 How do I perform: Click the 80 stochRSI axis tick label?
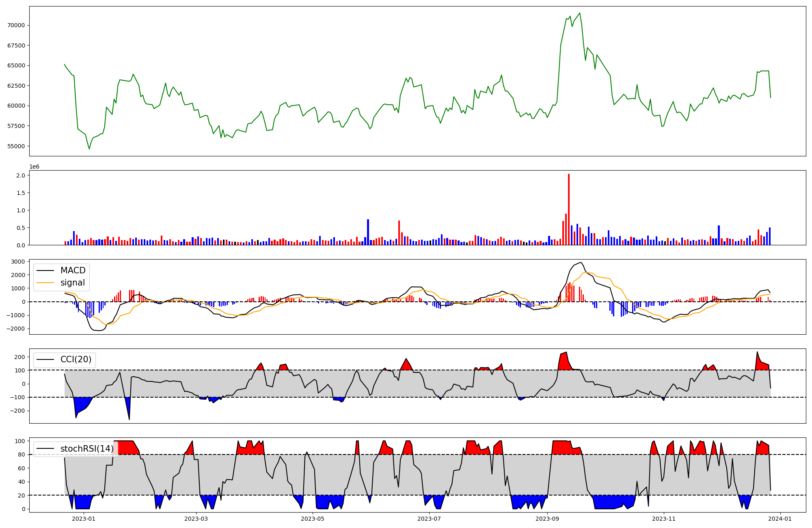point(21,455)
